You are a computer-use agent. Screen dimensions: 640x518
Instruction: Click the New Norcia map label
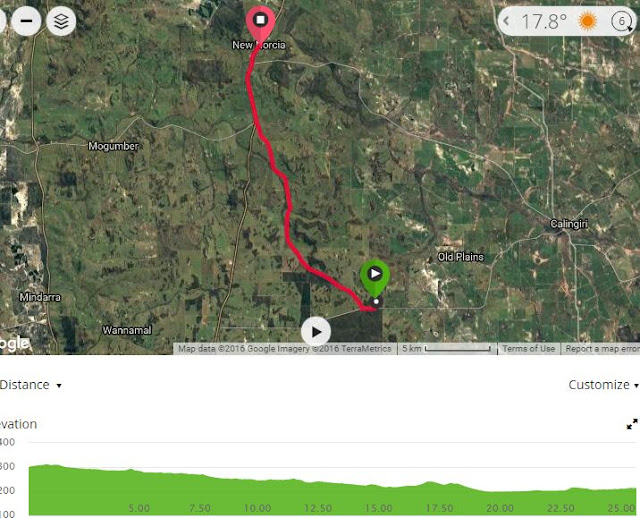(258, 45)
